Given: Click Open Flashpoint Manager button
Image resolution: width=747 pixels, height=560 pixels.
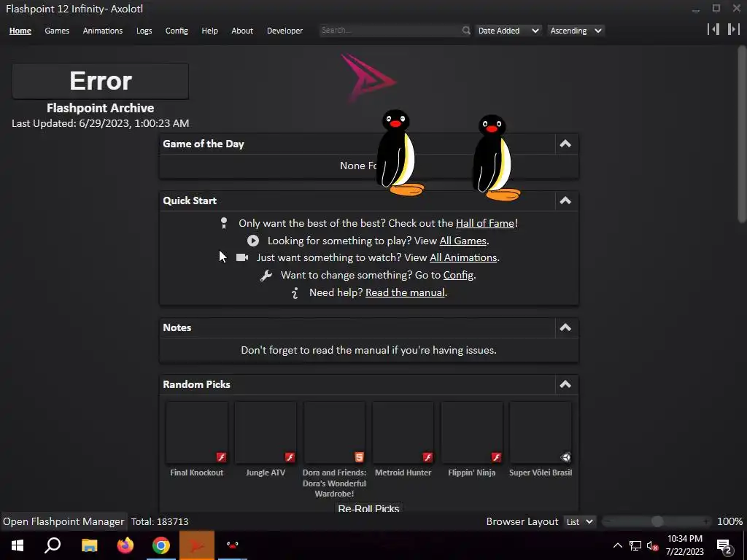Looking at the screenshot, I should pos(63,522).
